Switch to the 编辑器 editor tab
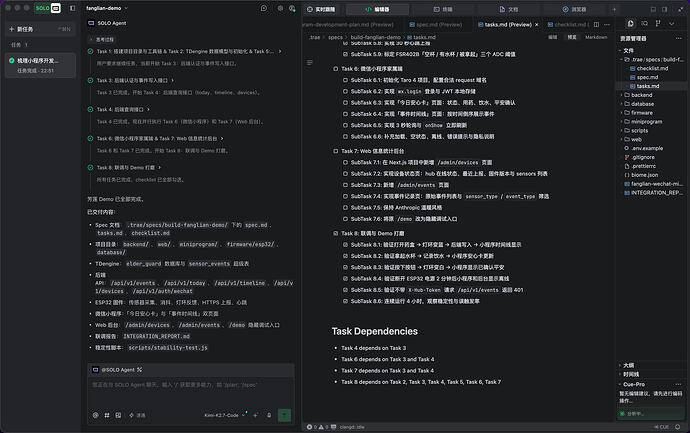The image size is (690, 433). (x=378, y=9)
